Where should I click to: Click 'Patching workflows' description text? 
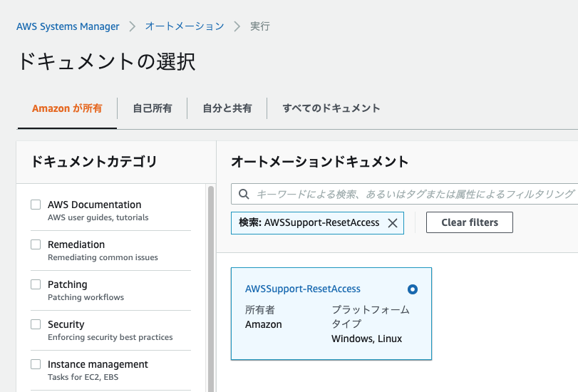coord(86,297)
